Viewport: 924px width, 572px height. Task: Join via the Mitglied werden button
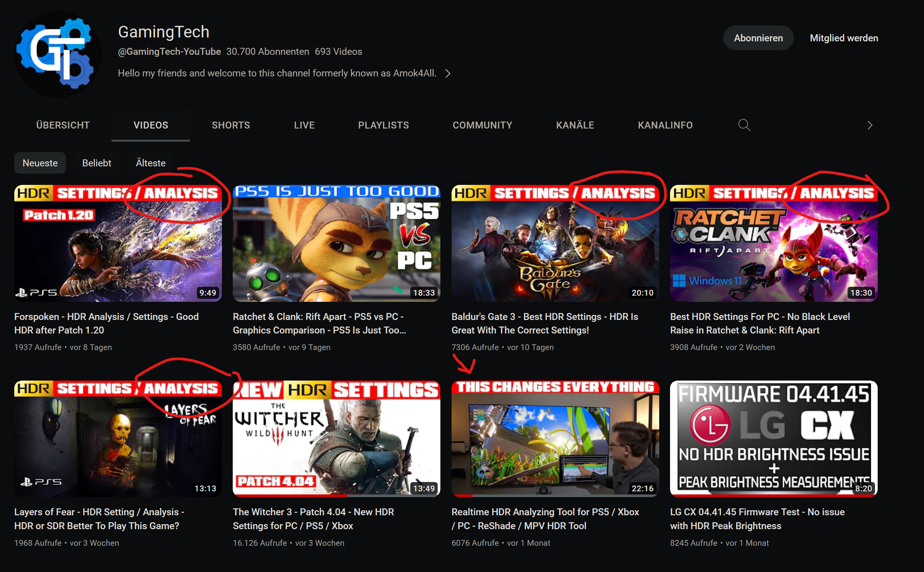coord(844,38)
